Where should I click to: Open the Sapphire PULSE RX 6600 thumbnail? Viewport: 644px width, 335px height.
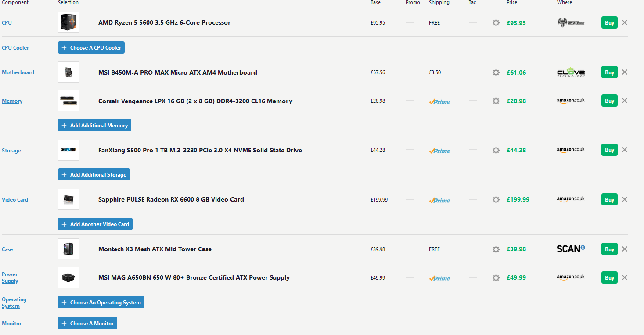click(x=68, y=199)
